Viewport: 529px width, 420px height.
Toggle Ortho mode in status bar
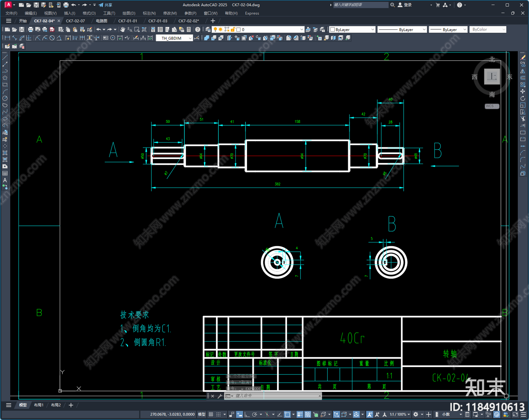click(247, 414)
